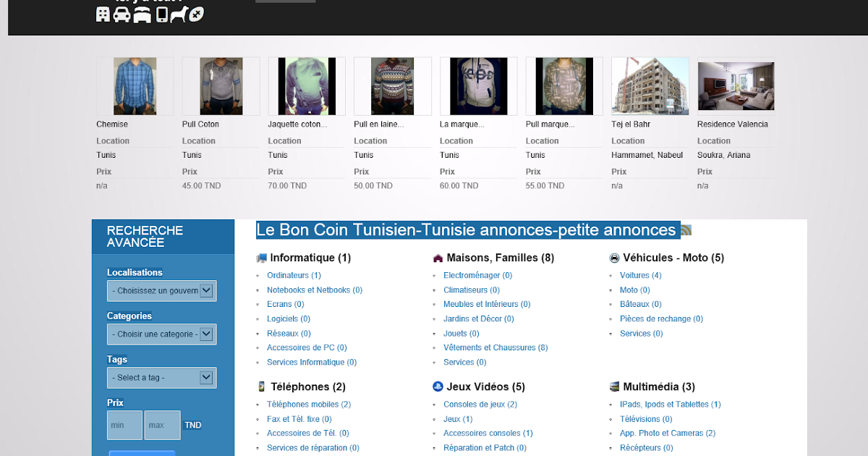Image resolution: width=868 pixels, height=456 pixels.
Task: Click the Véhicules - Moto car icon
Action: (x=614, y=258)
